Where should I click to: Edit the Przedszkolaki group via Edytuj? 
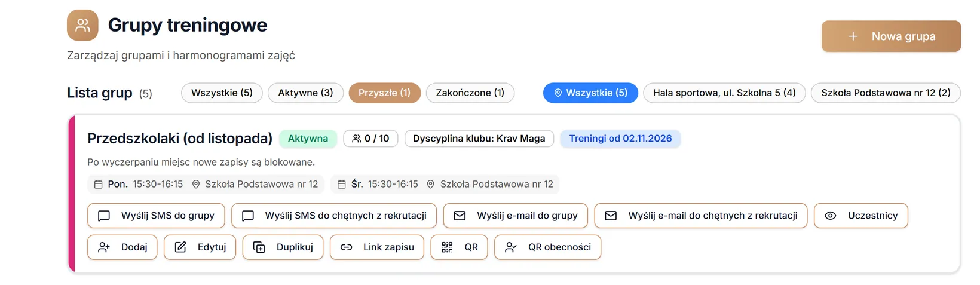[x=200, y=247]
